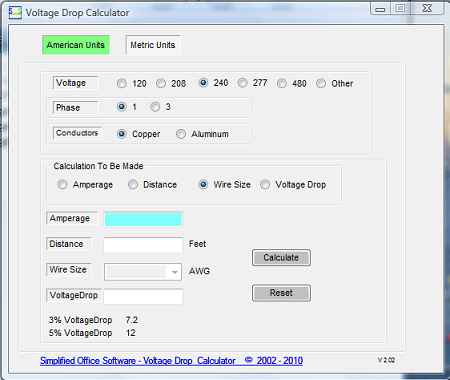
Task: Click the Distance input field
Action: click(x=143, y=245)
